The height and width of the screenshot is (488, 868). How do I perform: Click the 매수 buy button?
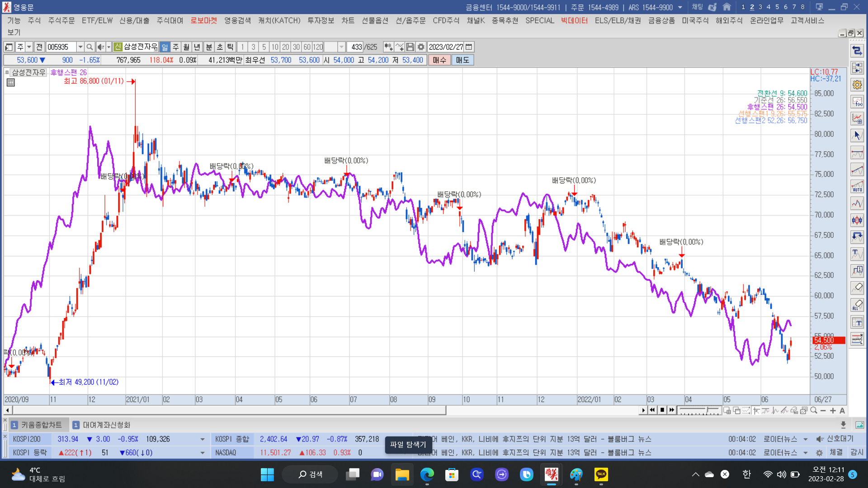point(439,60)
